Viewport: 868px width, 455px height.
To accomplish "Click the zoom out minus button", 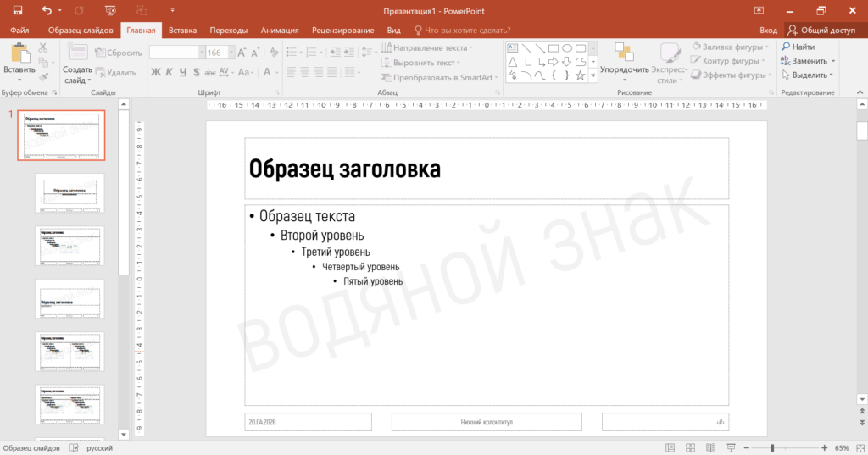I will click(x=746, y=448).
